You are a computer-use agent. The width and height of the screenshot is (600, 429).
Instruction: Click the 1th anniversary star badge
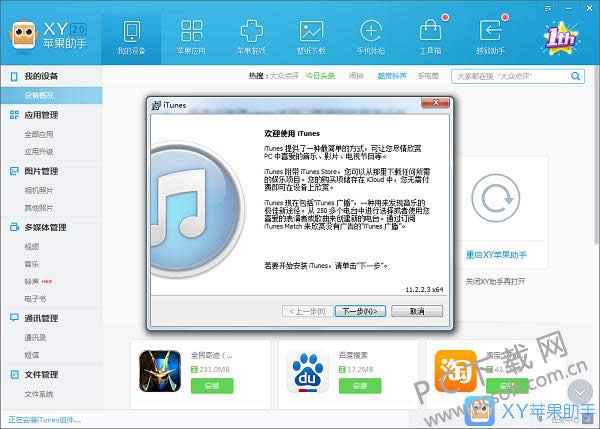tap(560, 38)
